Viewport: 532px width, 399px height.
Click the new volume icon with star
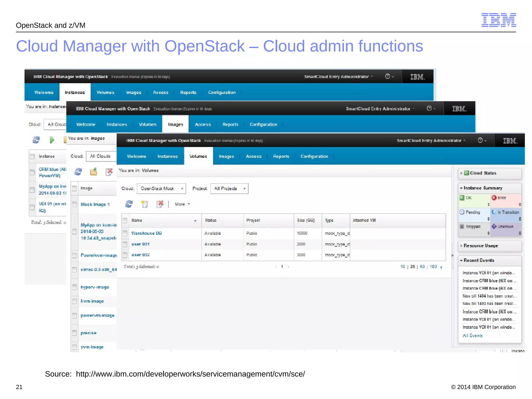(144, 204)
